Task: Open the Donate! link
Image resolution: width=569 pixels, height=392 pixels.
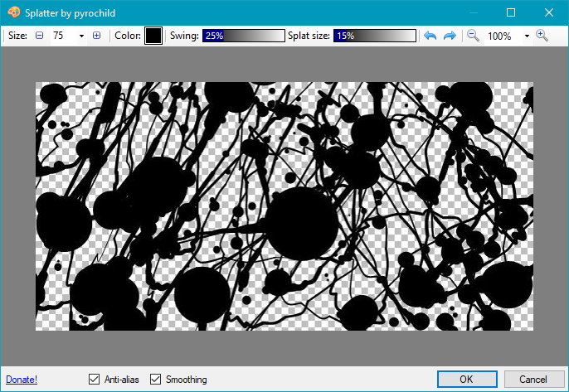Action: tap(22, 380)
